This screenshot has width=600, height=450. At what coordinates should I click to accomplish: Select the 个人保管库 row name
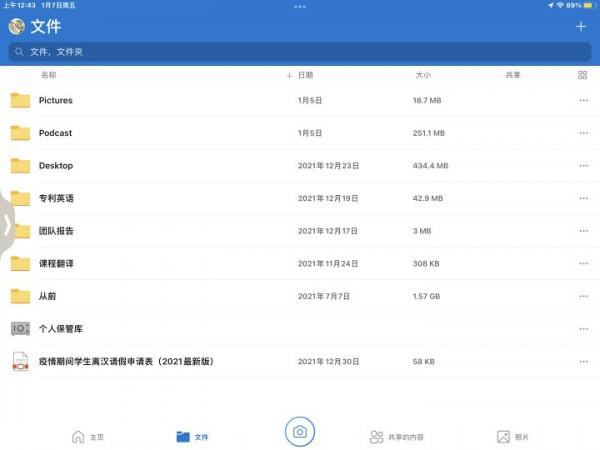point(61,329)
